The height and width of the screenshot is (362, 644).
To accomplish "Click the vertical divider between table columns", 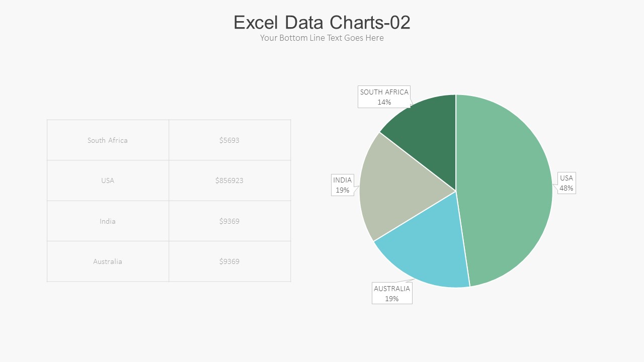I will (x=169, y=201).
